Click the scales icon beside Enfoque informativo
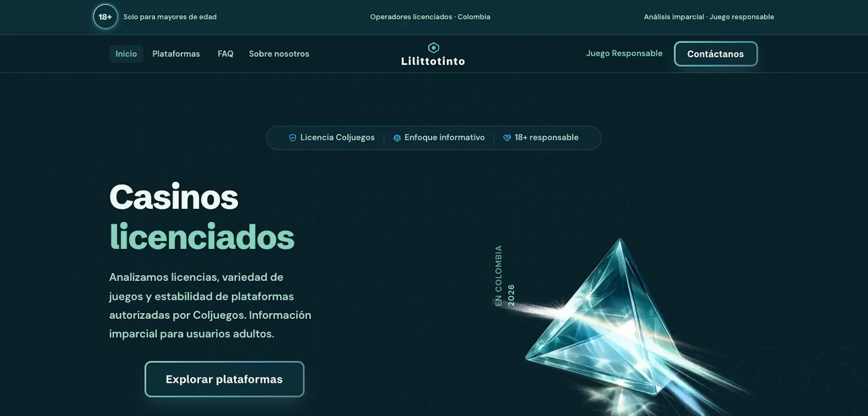868x416 pixels. 397,138
